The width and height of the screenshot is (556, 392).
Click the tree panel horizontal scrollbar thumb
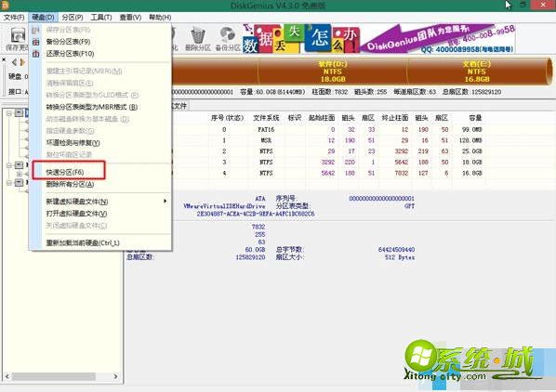point(54,376)
